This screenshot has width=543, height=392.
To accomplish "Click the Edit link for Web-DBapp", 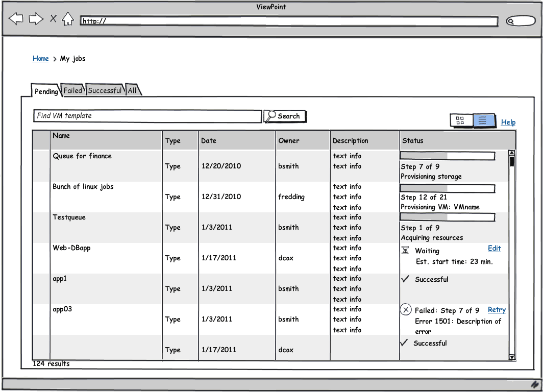I will pos(494,248).
